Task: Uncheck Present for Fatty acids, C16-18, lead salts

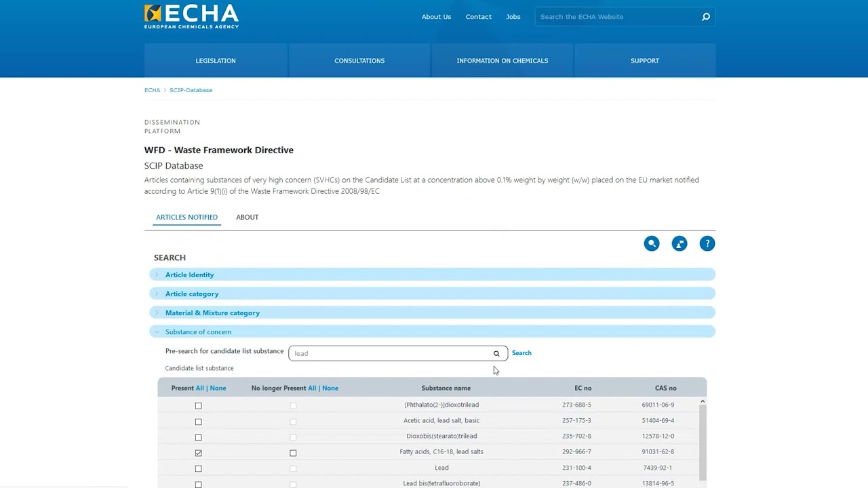Action: (x=199, y=453)
